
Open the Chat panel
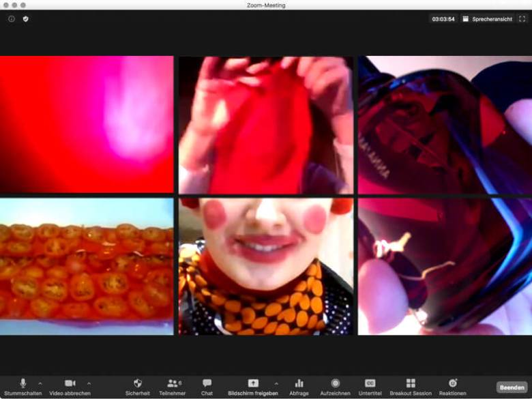[x=207, y=387]
